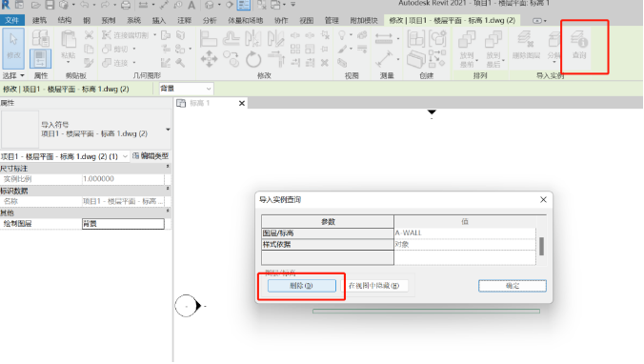Click the 删除(D) button in the dialog
The height and width of the screenshot is (364, 644).
point(301,286)
